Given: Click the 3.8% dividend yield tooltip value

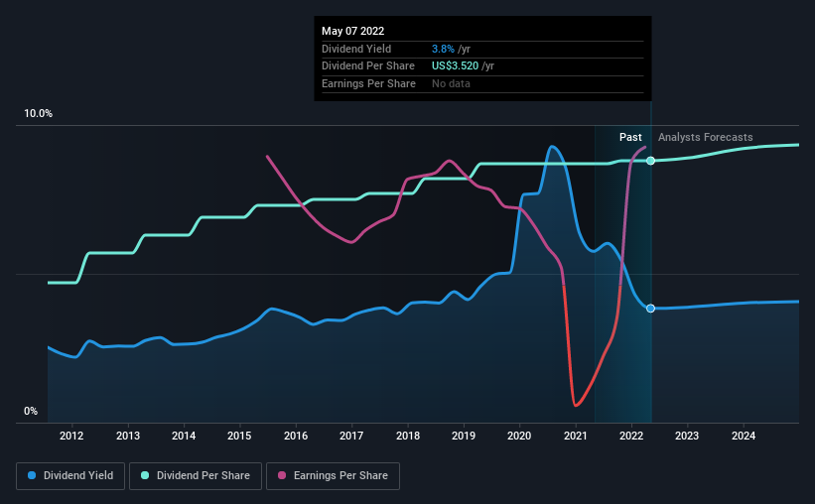Looking at the screenshot, I should (444, 49).
